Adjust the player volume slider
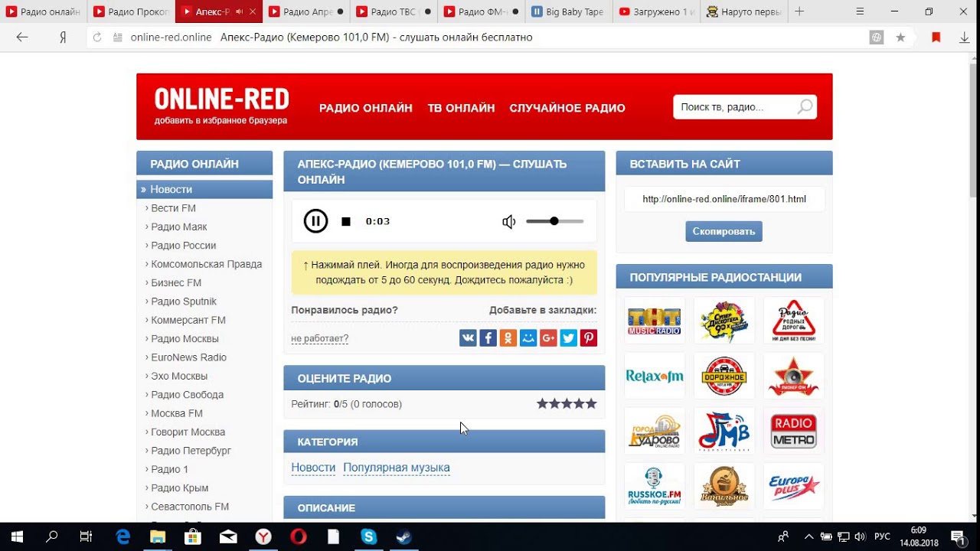 pos(554,221)
